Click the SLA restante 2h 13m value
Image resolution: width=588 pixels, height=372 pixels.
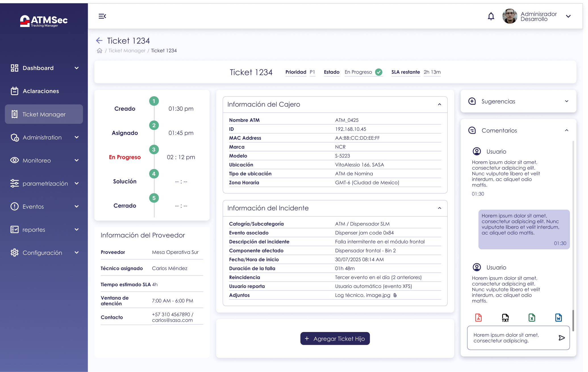[432, 72]
